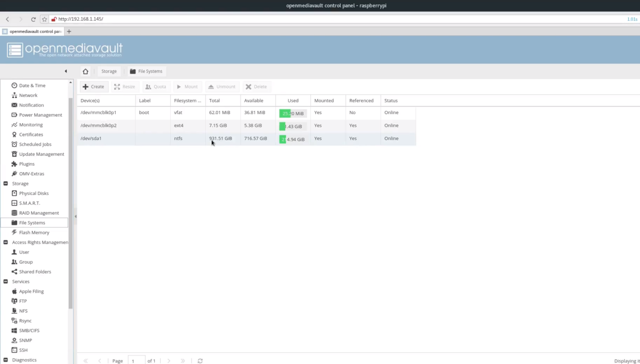Refresh the file systems table

200,361
